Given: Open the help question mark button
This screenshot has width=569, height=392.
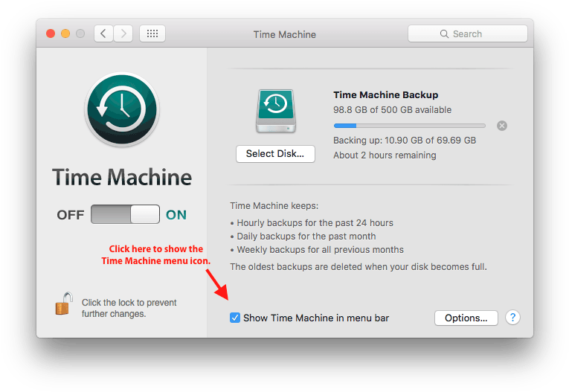Looking at the screenshot, I should (x=512, y=318).
